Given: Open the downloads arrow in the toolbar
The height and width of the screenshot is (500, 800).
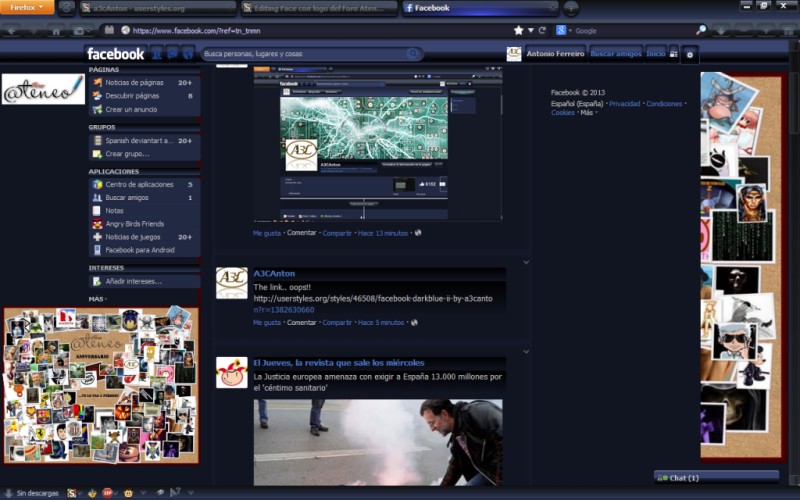Looking at the screenshot, I should pyautogui.click(x=721, y=31).
